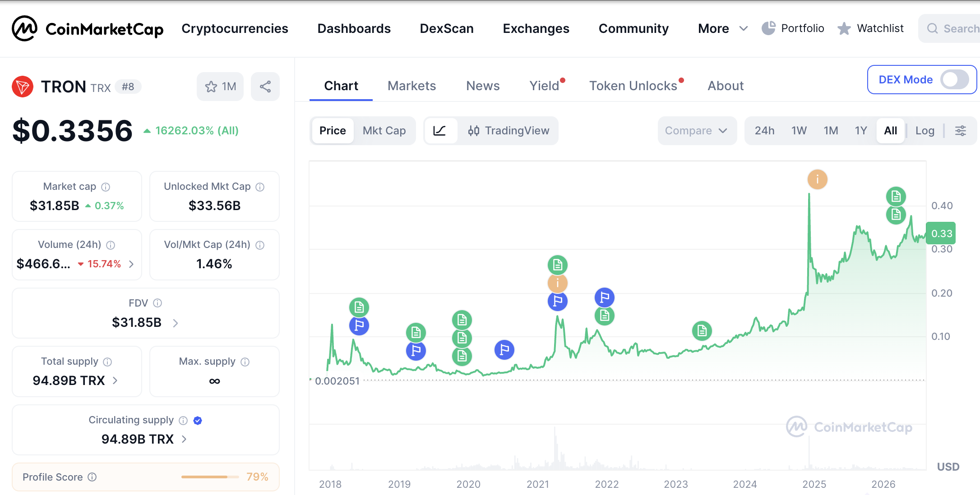Show Profile Score info icon

tap(92, 477)
